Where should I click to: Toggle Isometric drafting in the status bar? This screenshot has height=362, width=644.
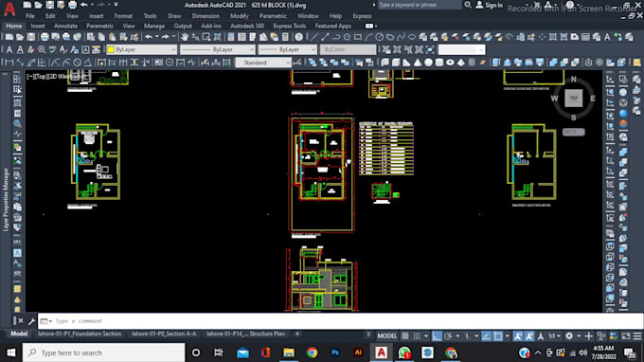click(467, 336)
